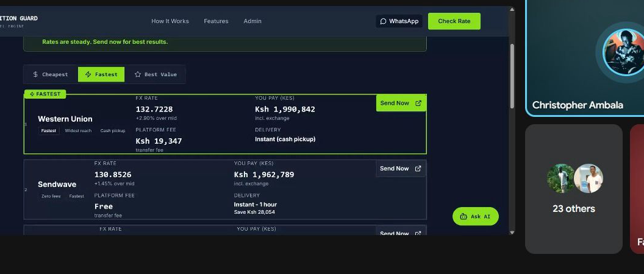Click the WhatsApp chat bubble icon

point(383,21)
